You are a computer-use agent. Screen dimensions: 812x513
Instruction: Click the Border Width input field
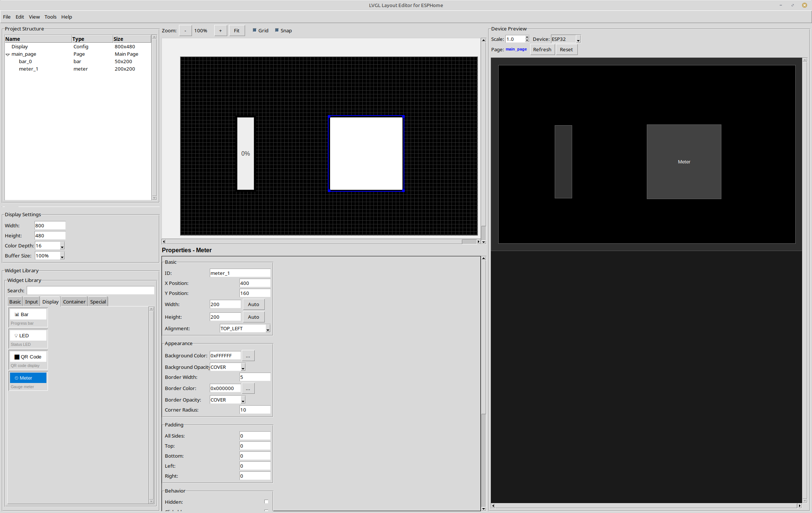(255, 377)
